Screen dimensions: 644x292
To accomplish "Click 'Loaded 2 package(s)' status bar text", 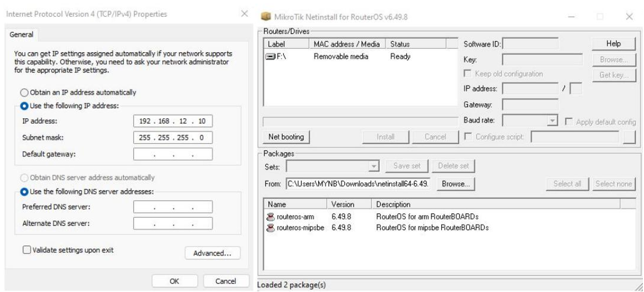I will click(291, 285).
